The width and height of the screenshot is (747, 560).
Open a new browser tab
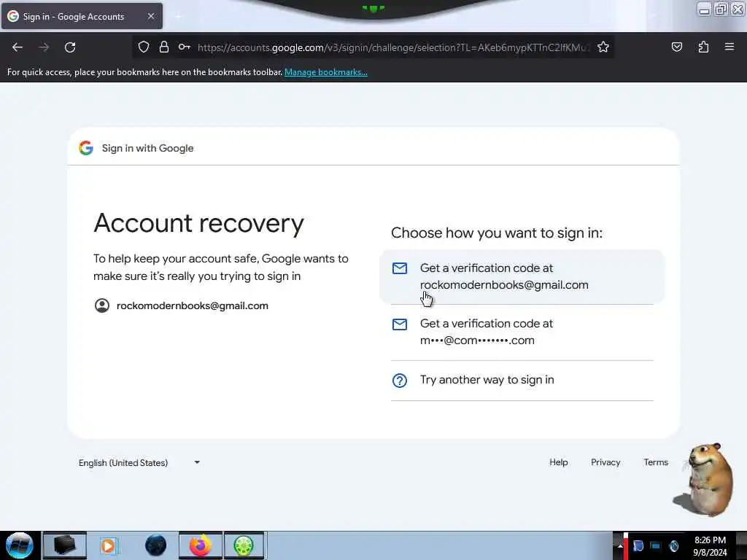pyautogui.click(x=178, y=17)
